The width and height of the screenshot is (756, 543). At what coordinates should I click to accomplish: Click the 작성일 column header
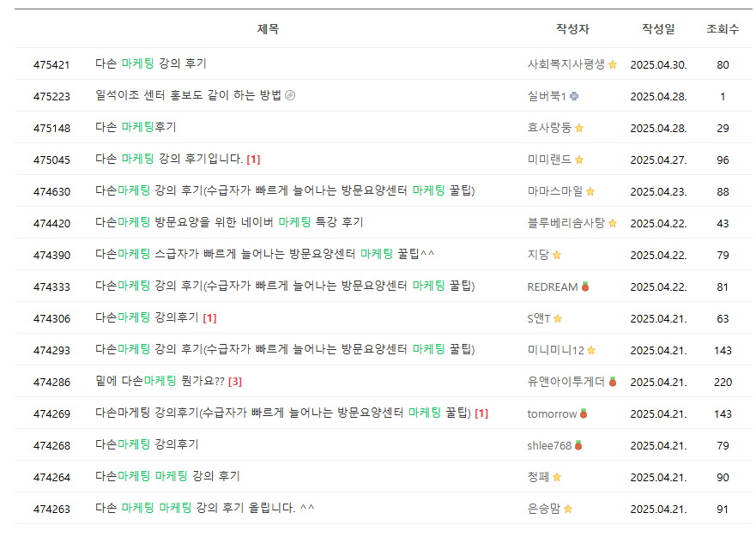(x=658, y=29)
